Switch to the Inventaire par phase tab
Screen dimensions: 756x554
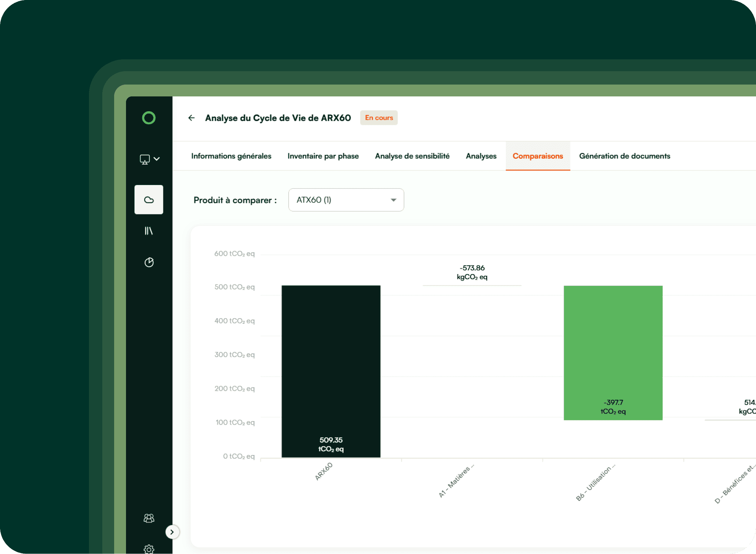323,156
